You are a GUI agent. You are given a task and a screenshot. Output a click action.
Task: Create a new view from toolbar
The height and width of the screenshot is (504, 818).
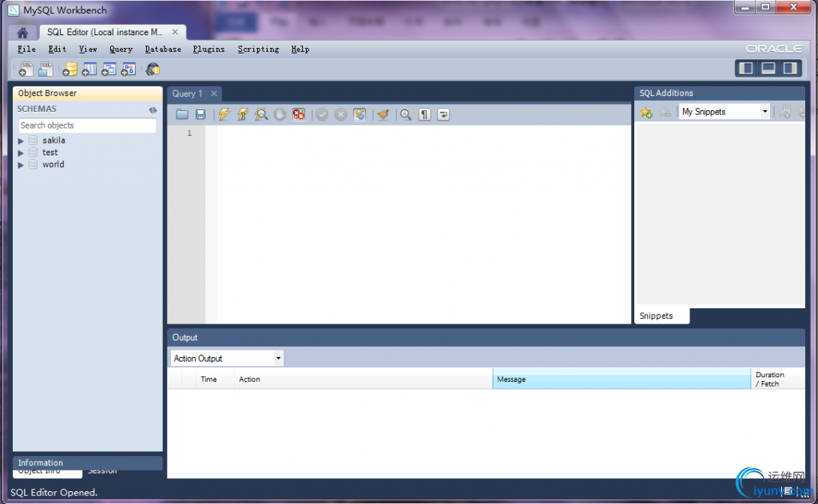click(109, 69)
